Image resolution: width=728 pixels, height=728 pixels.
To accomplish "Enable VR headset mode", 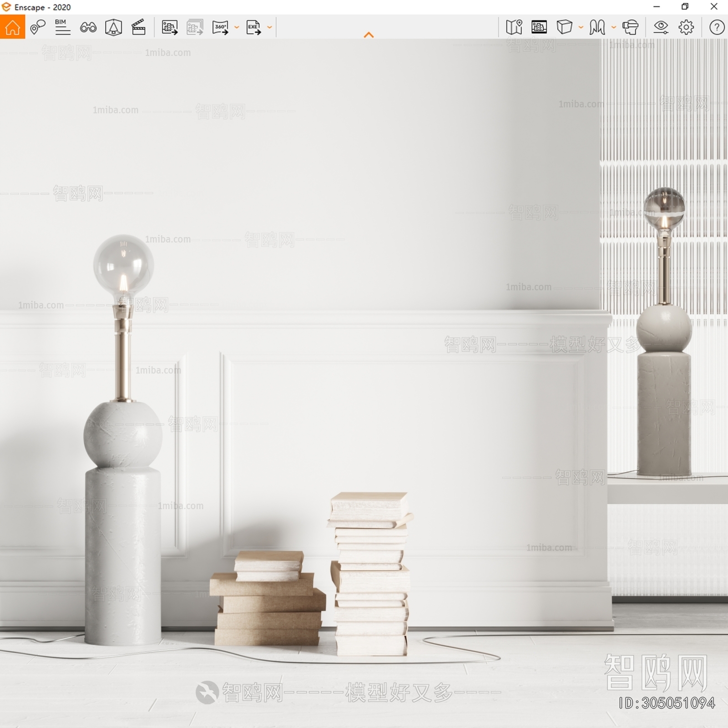I will pos(630,27).
